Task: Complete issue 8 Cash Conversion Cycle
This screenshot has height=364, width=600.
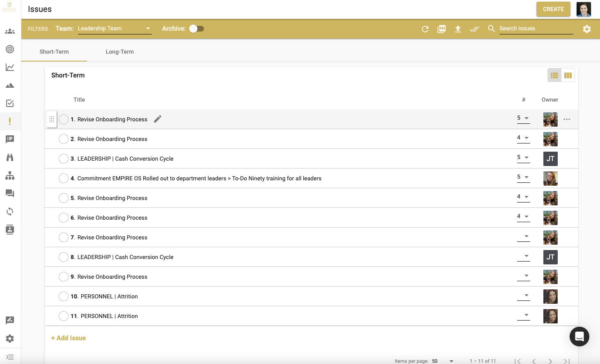Action: [64, 257]
